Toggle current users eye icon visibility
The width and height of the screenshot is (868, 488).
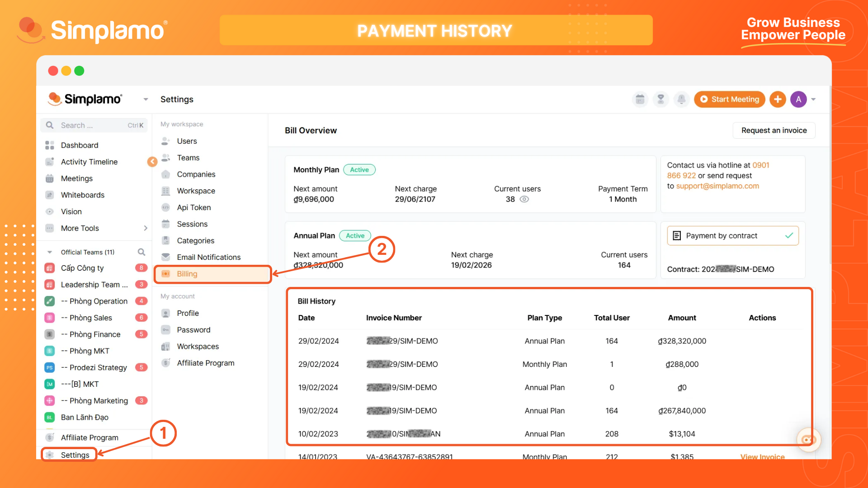click(x=524, y=199)
